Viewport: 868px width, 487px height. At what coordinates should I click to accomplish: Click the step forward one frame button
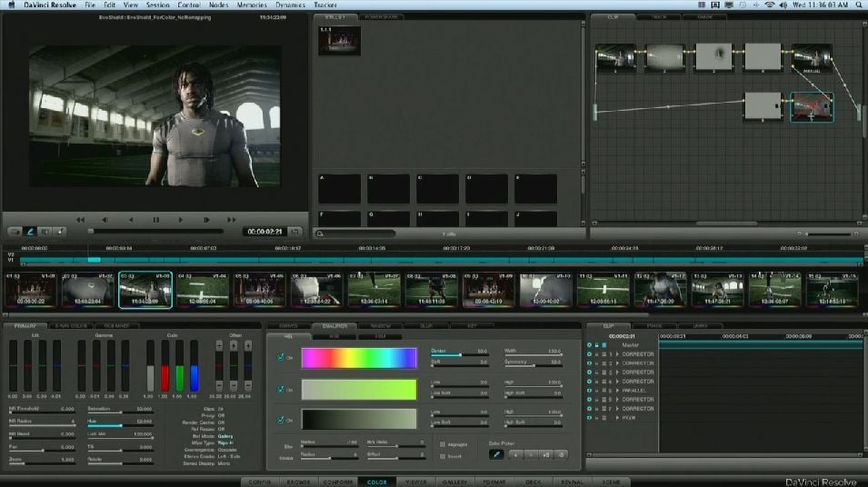206,220
